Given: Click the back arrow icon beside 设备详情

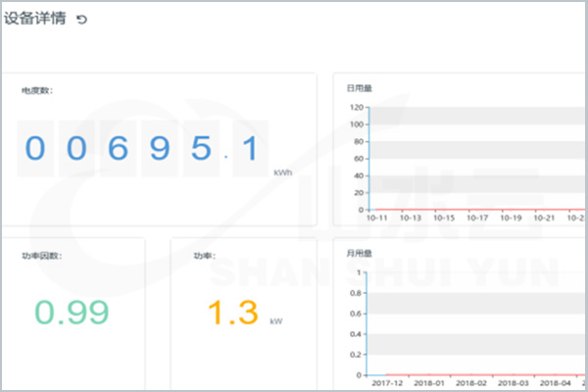Looking at the screenshot, I should [x=81, y=20].
